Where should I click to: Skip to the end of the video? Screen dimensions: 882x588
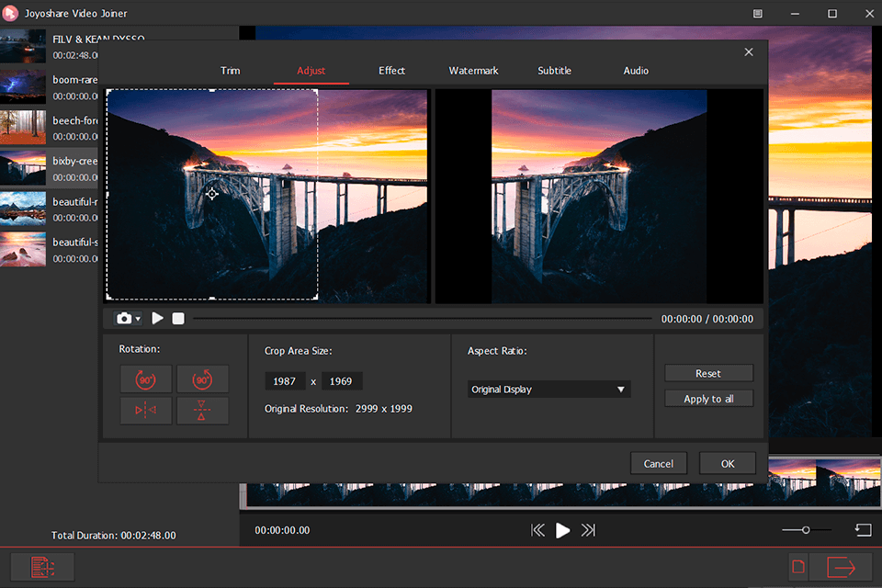587,530
